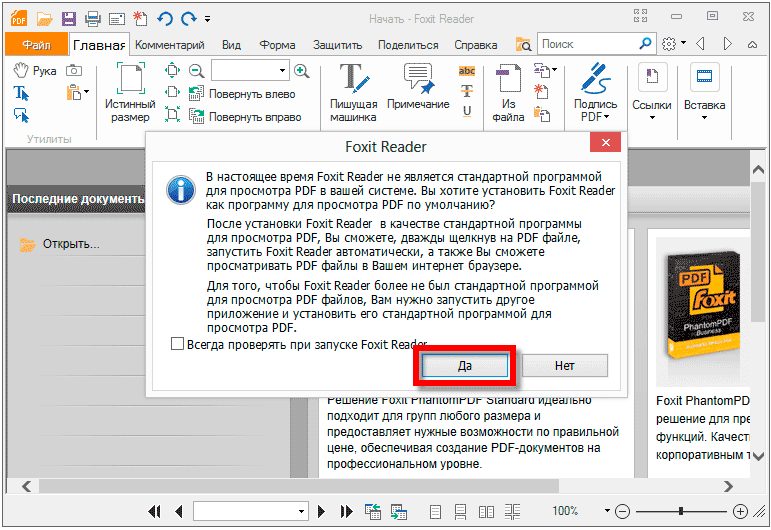This screenshot has width=771, height=530.
Task: Click previous page arrow in bottom bar
Action: [x=179, y=512]
